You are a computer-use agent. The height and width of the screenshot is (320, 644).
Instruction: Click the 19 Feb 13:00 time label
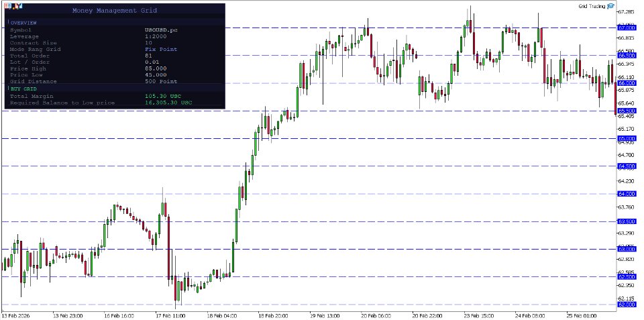point(325,316)
